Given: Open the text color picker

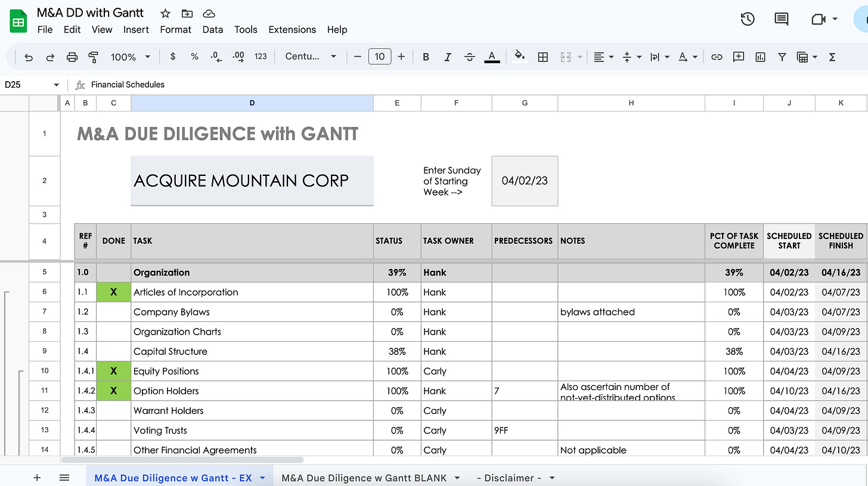Looking at the screenshot, I should click(x=492, y=57).
